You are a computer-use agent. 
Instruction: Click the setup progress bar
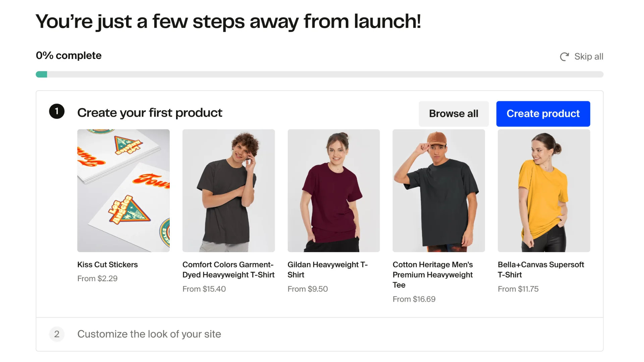click(x=320, y=74)
